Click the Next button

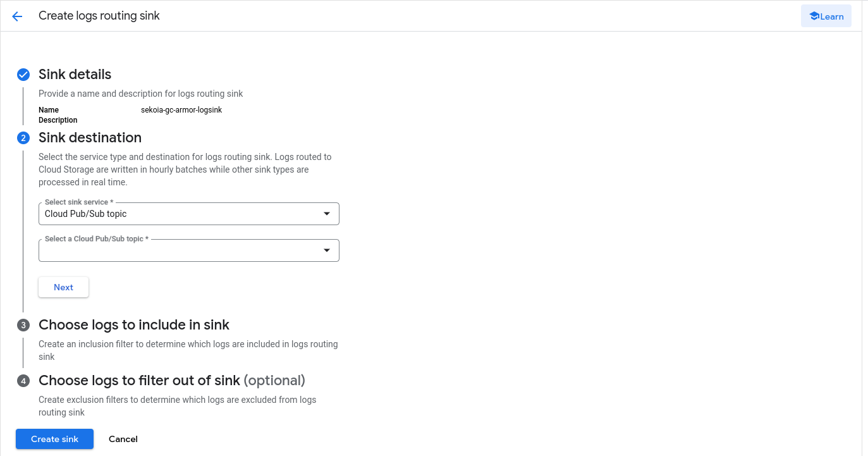point(63,287)
